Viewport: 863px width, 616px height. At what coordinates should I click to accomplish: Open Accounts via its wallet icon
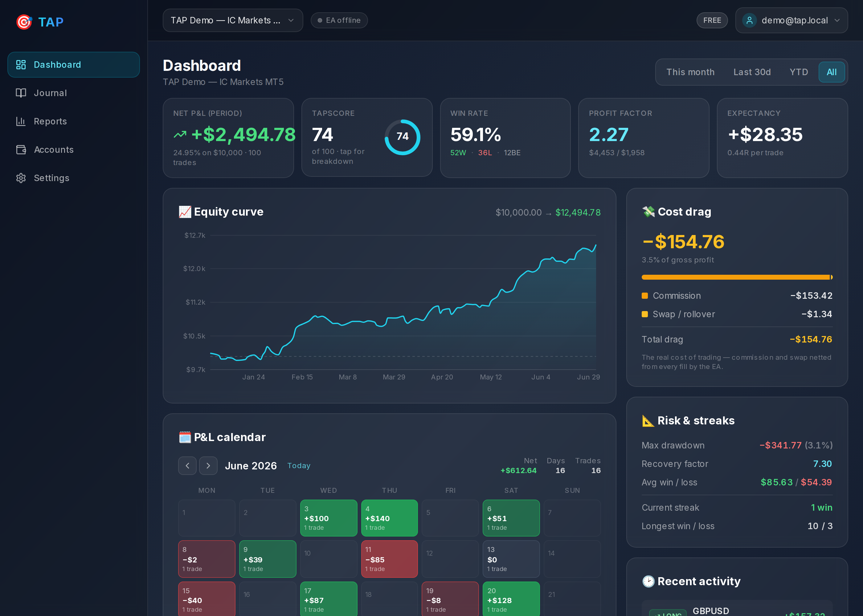click(21, 149)
